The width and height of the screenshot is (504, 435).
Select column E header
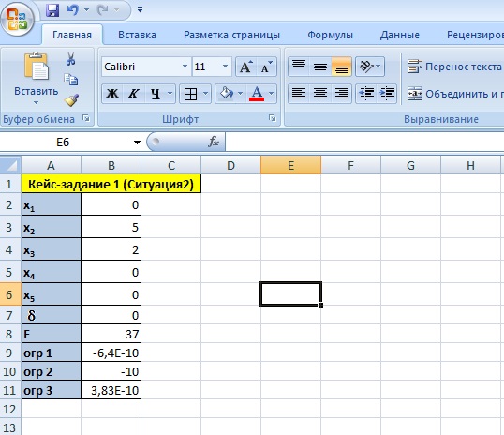tap(290, 165)
